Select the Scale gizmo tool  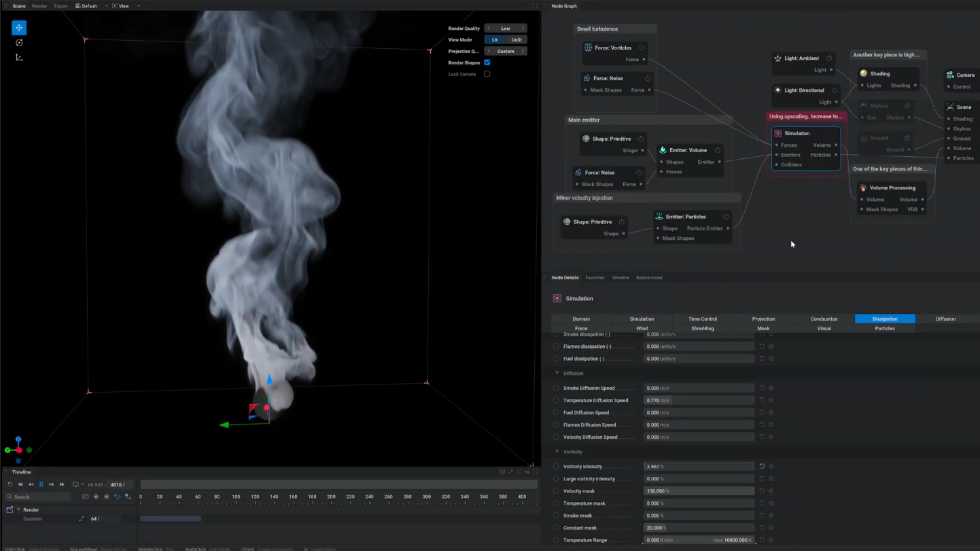19,58
